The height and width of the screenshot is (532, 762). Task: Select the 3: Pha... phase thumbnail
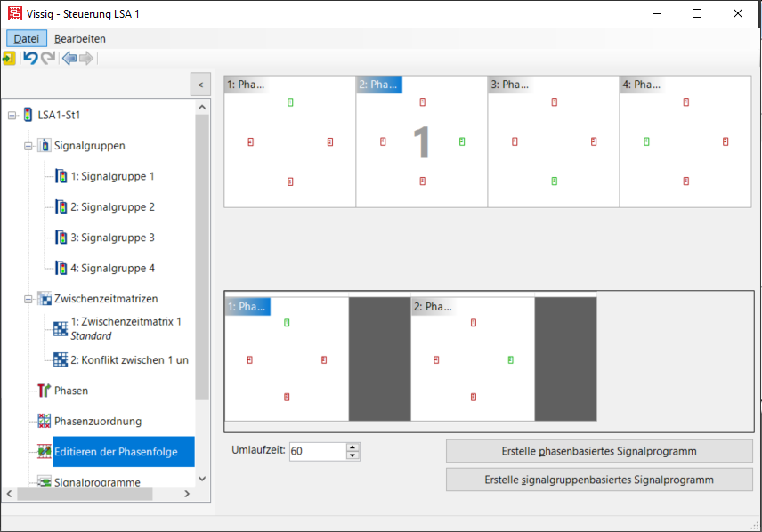(x=553, y=141)
